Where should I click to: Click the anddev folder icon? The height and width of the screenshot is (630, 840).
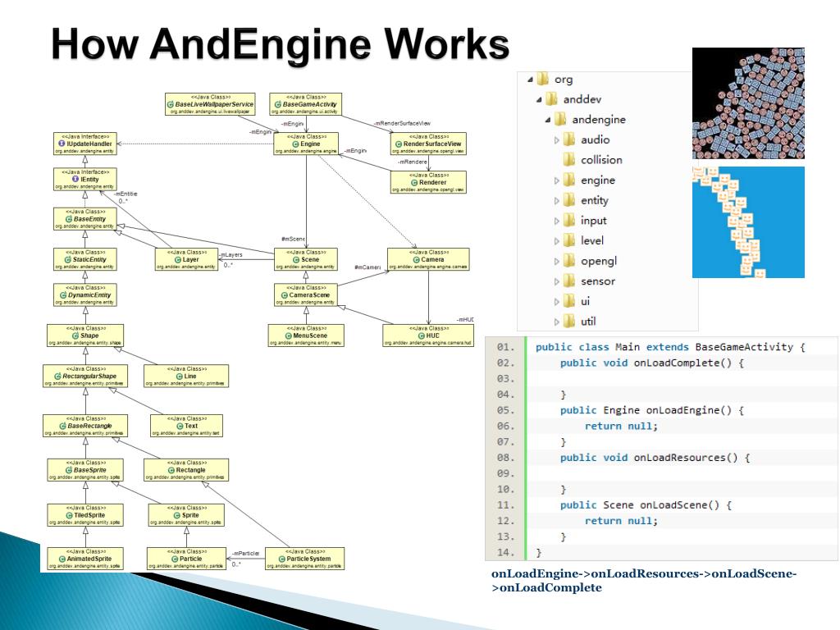coord(551,99)
